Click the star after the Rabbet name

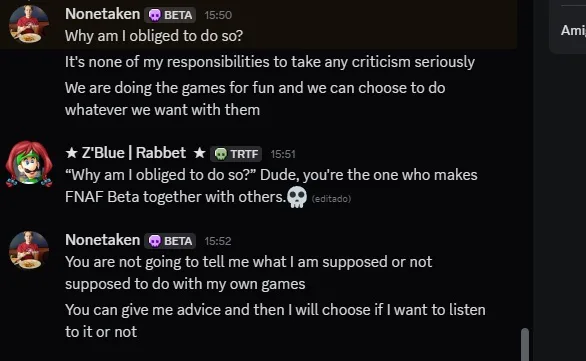click(200, 153)
